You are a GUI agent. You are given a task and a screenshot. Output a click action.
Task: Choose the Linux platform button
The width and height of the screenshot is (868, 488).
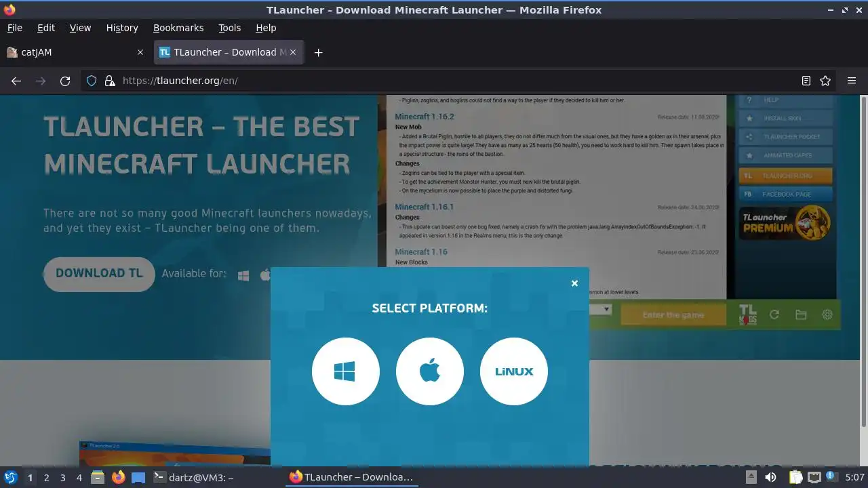click(513, 371)
